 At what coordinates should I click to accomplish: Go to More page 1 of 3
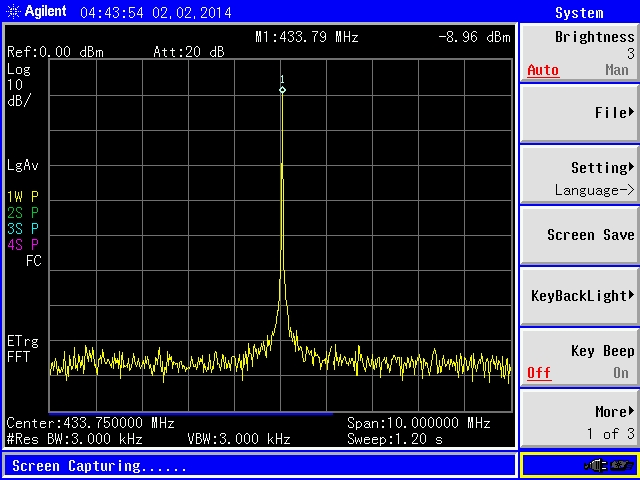tap(579, 422)
